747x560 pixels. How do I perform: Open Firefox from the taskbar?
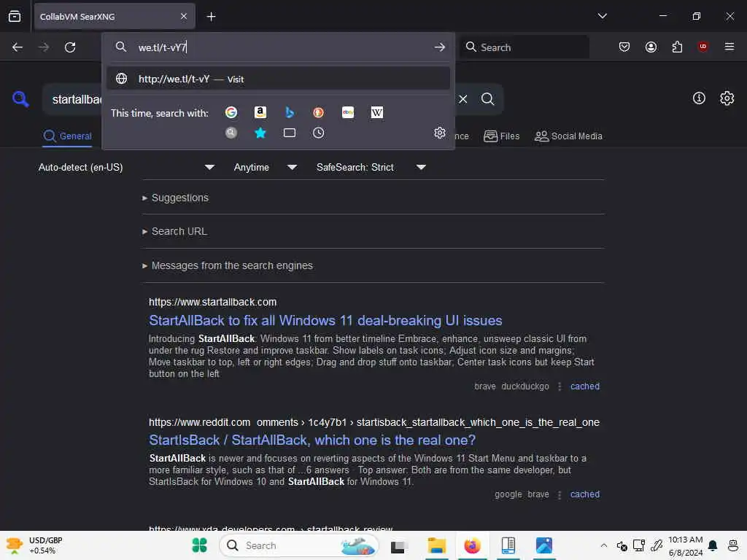[472, 545]
